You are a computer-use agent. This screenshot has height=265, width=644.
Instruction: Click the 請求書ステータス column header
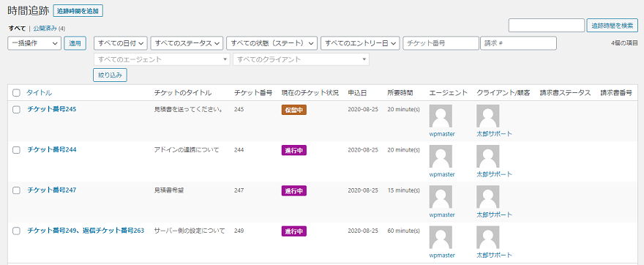(565, 93)
